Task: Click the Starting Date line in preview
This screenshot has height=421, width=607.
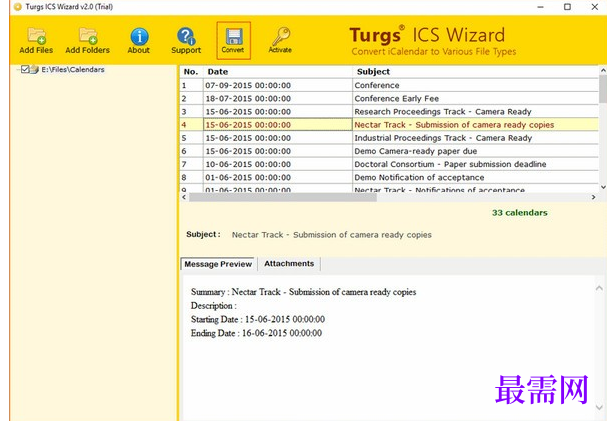Action: point(257,319)
